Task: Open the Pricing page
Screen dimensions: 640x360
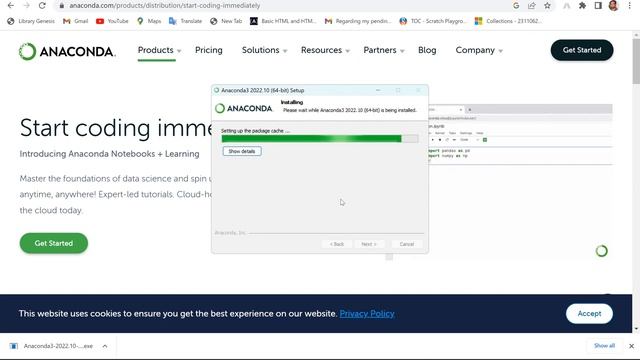Action: 209,50
